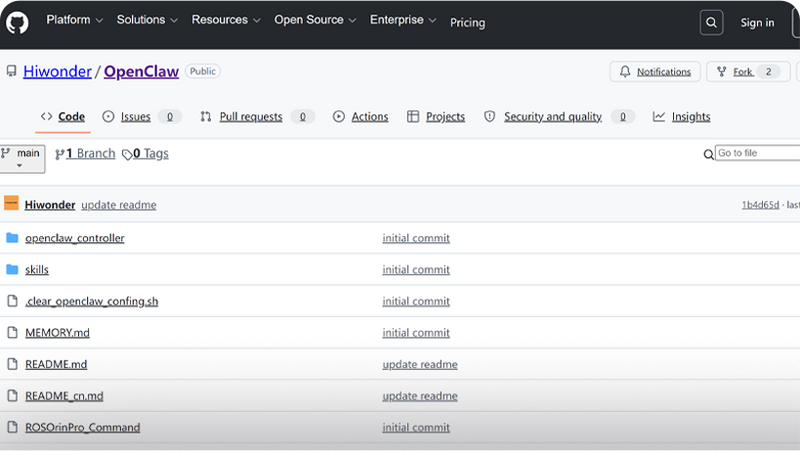Expand the Open Source menu
The height and width of the screenshot is (451, 800).
coord(315,20)
